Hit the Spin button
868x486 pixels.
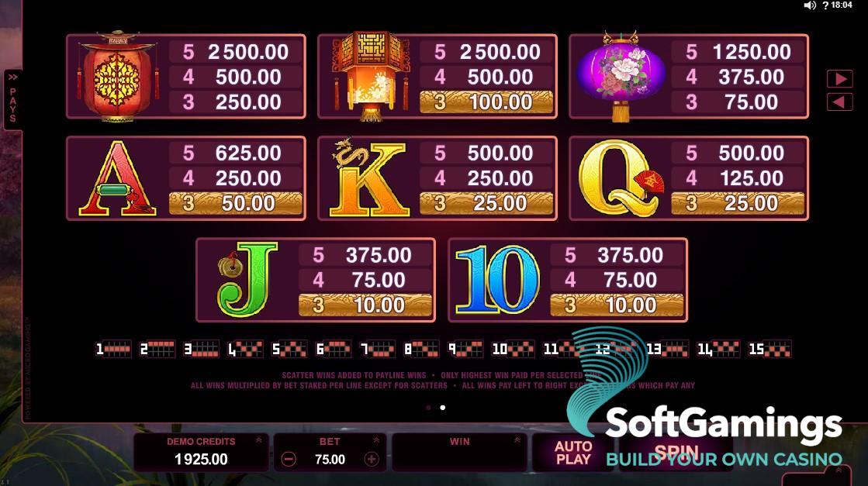pos(676,453)
